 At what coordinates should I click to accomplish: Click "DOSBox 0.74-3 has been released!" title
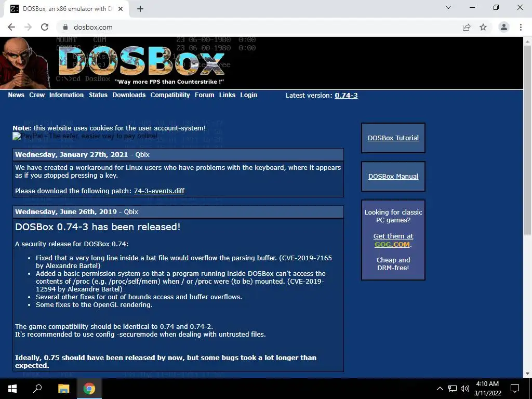[x=98, y=227]
